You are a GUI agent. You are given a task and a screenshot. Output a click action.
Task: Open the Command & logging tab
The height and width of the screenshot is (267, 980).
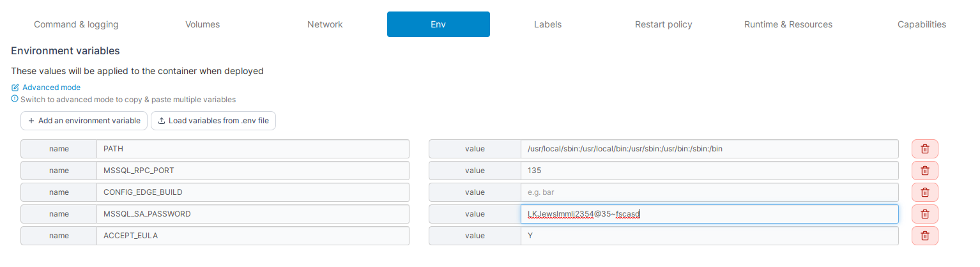coord(76,24)
